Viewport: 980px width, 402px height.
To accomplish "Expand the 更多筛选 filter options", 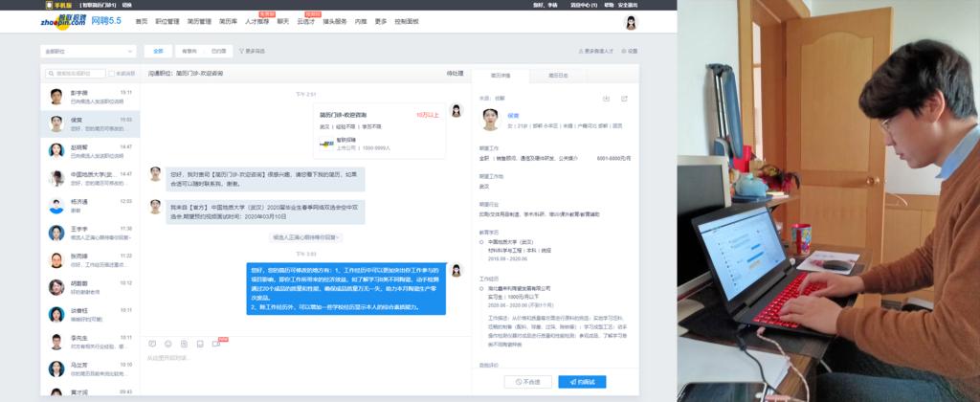I will (x=252, y=51).
